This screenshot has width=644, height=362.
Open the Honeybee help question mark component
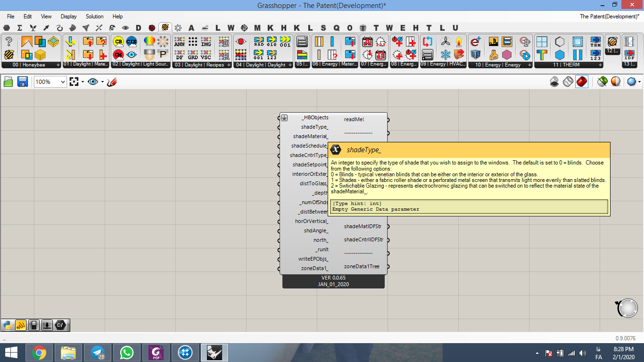click(8, 41)
